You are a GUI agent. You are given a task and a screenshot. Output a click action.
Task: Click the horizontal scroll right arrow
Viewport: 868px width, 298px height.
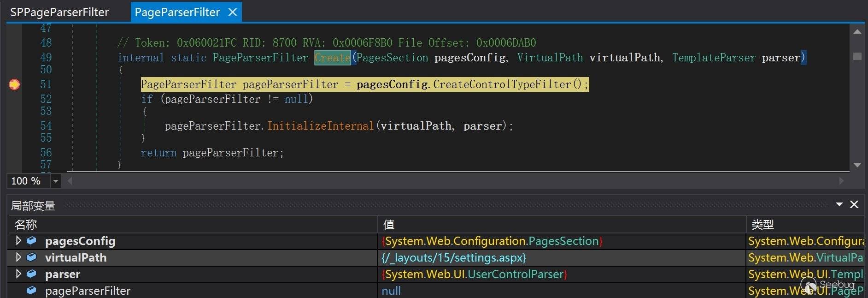click(x=841, y=181)
